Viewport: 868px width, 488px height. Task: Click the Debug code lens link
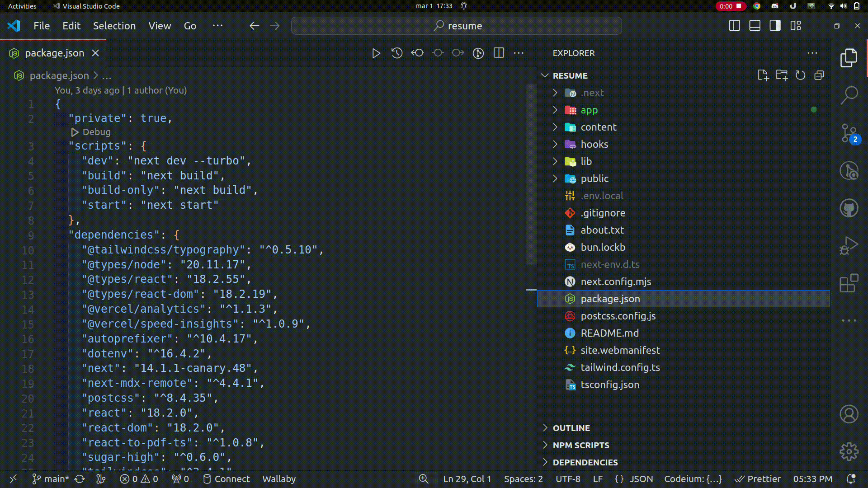[x=96, y=132]
